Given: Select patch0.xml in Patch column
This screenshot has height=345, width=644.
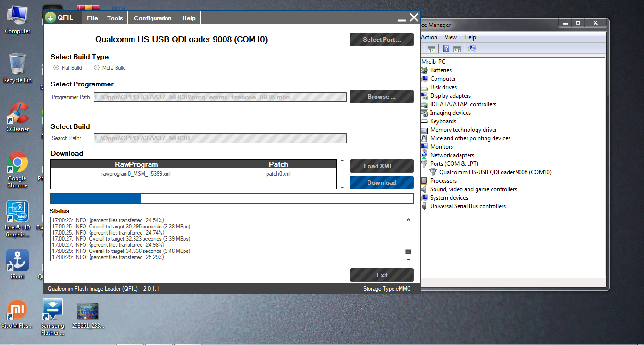Looking at the screenshot, I should click(x=278, y=173).
